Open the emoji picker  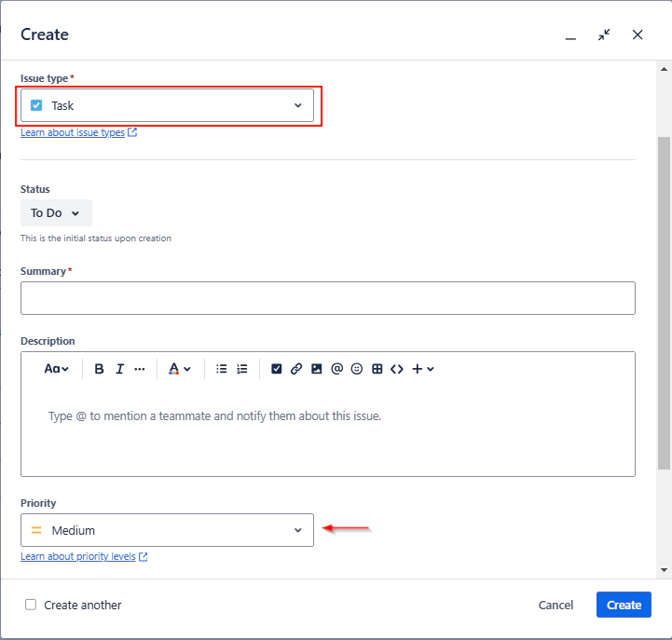click(357, 369)
